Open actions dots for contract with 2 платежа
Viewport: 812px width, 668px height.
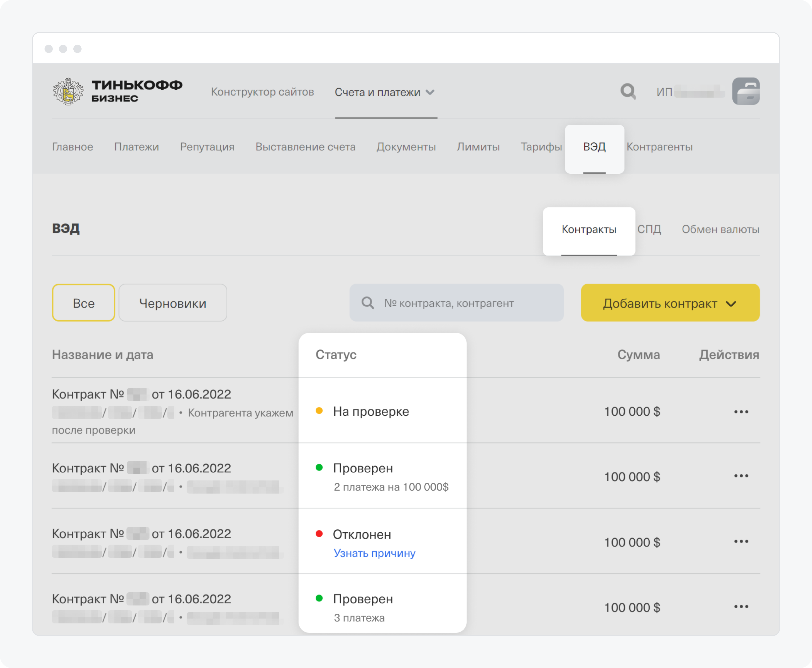tap(741, 476)
